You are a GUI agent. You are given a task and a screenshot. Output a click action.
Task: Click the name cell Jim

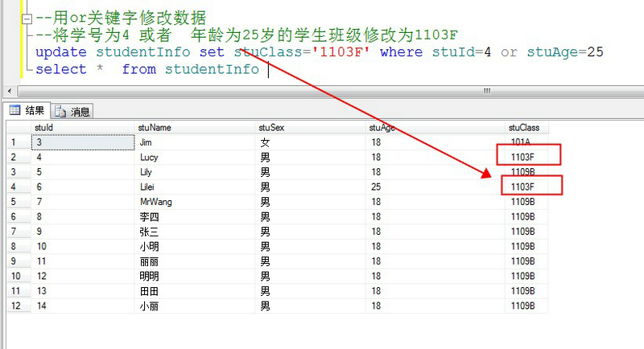[x=195, y=142]
